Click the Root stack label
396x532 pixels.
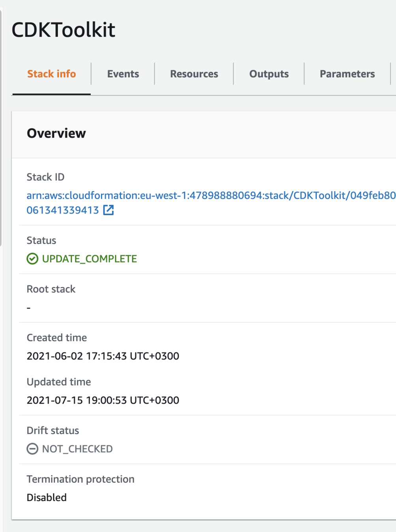tap(51, 289)
